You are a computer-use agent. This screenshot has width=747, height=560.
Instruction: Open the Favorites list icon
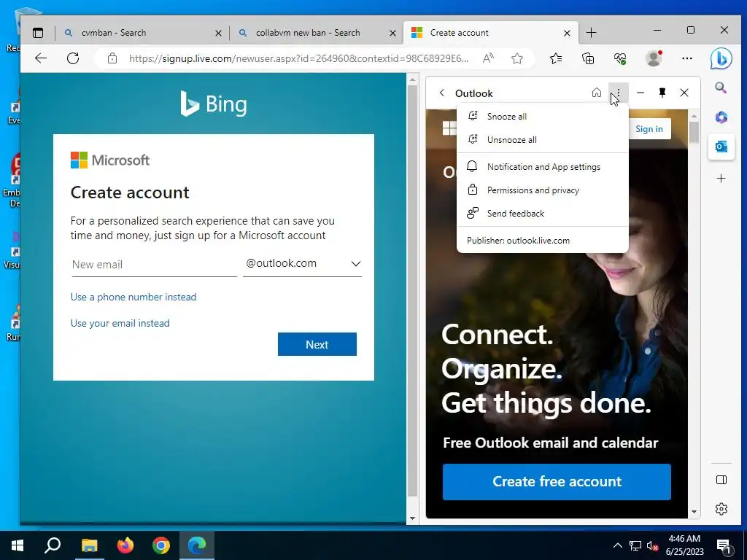tap(556, 58)
